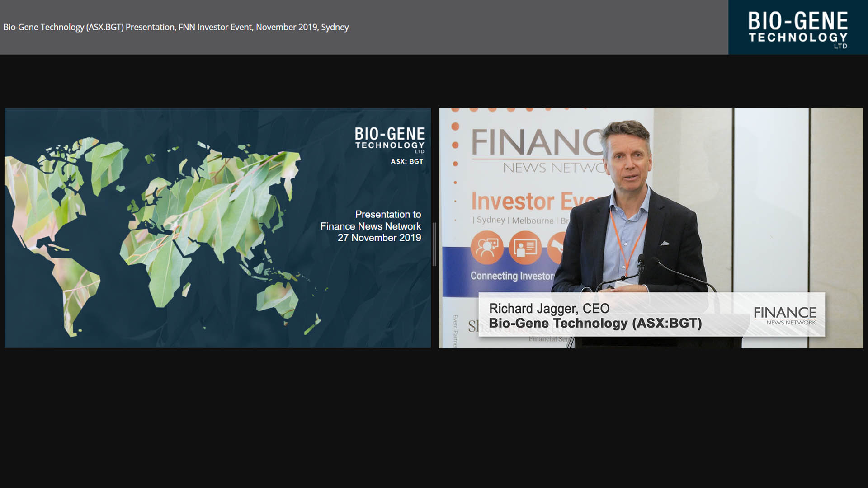Click the ASX: BGT ticker text on slide
The image size is (868, 488).
pyautogui.click(x=407, y=161)
